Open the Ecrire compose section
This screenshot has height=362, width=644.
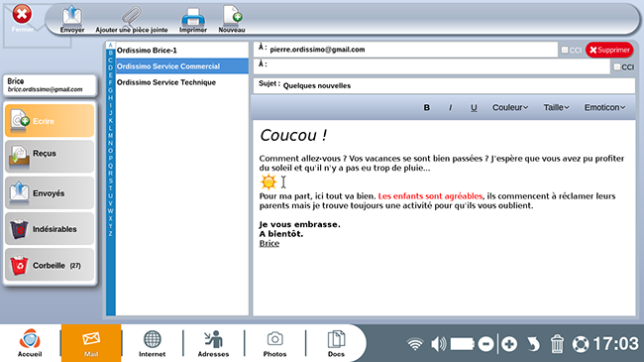click(x=50, y=121)
